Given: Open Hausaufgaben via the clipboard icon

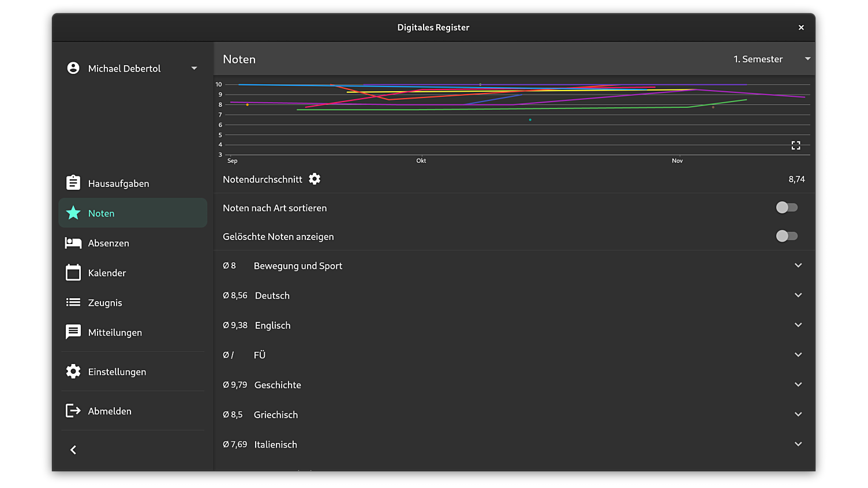Looking at the screenshot, I should point(73,182).
